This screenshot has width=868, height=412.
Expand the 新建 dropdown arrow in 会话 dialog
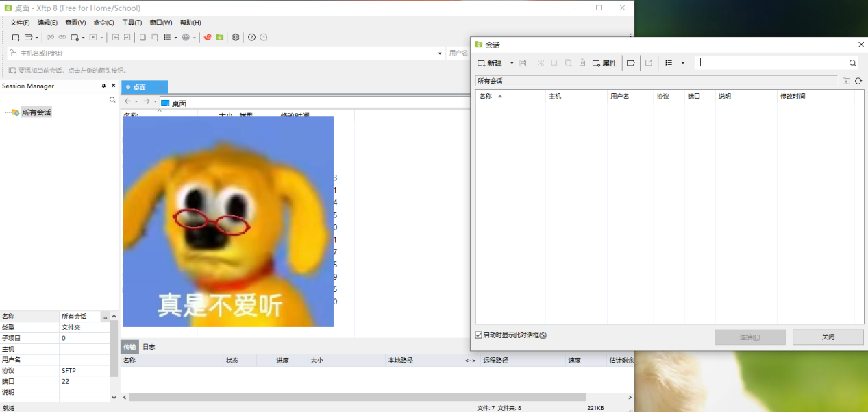tap(512, 63)
